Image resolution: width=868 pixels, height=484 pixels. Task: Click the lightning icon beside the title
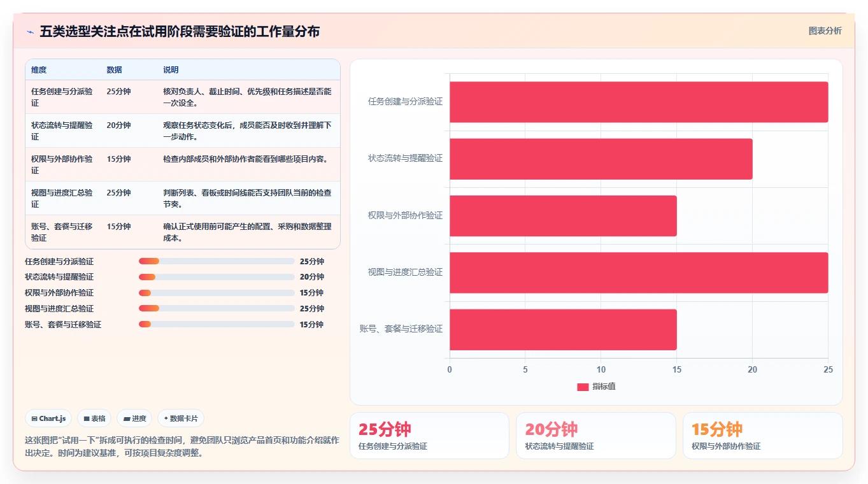(31, 31)
